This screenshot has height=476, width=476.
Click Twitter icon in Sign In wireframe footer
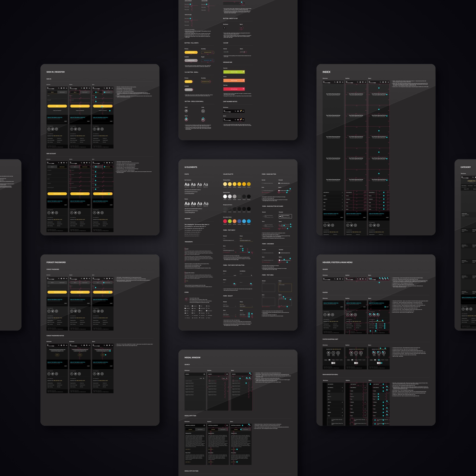point(53,129)
